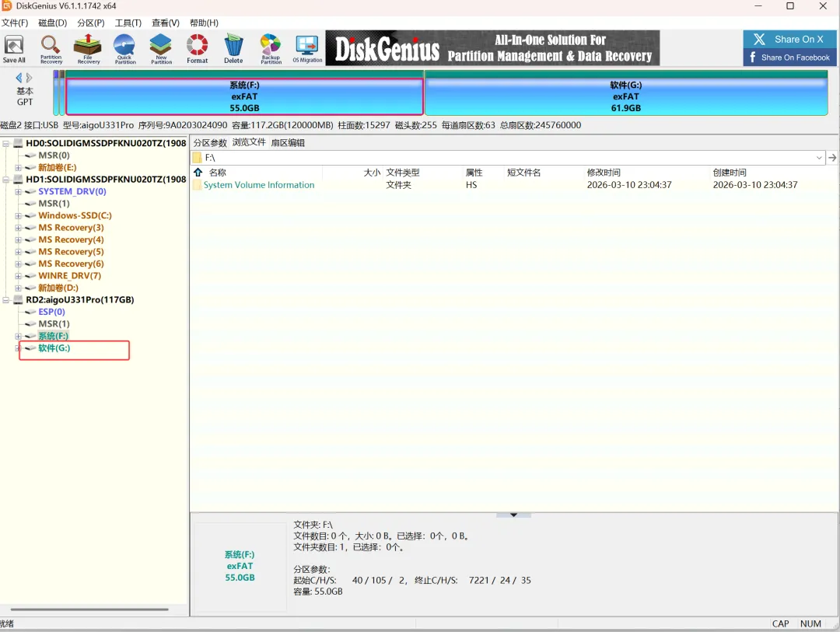Collapse the HD1 disk tree node
The height and width of the screenshot is (632, 840).
point(6,180)
